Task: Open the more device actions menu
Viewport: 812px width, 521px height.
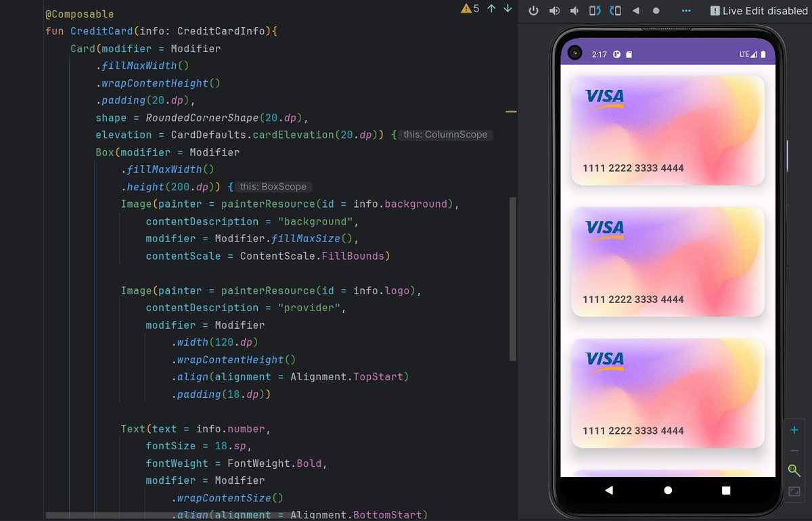Action: click(x=686, y=10)
